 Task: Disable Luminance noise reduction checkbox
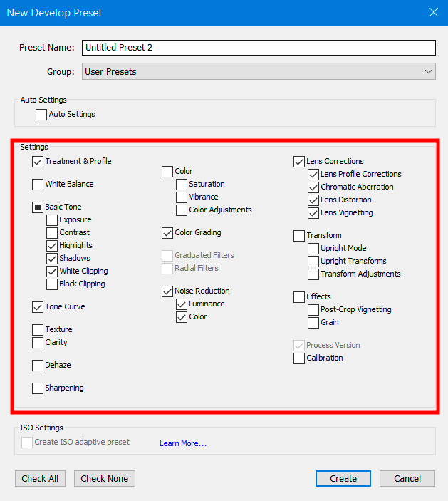pyautogui.click(x=182, y=304)
